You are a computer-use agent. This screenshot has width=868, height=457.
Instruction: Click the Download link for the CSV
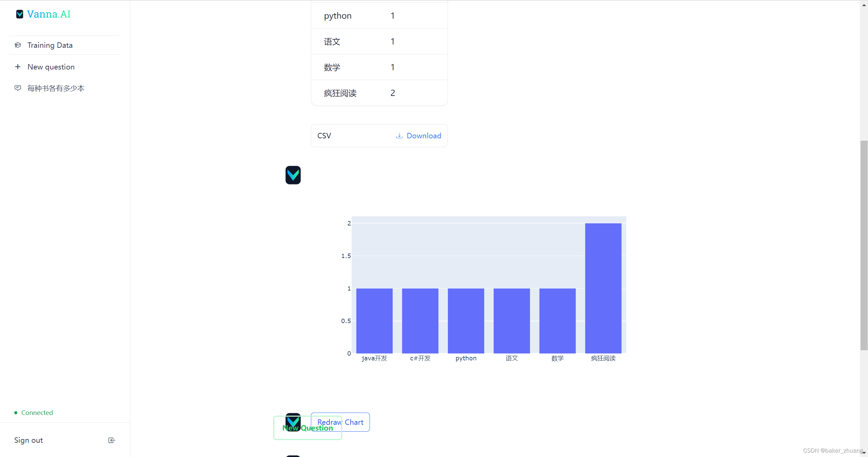[424, 136]
